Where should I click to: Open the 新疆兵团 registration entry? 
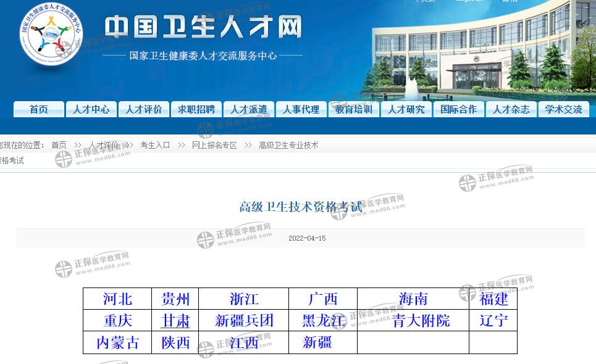[x=243, y=320]
